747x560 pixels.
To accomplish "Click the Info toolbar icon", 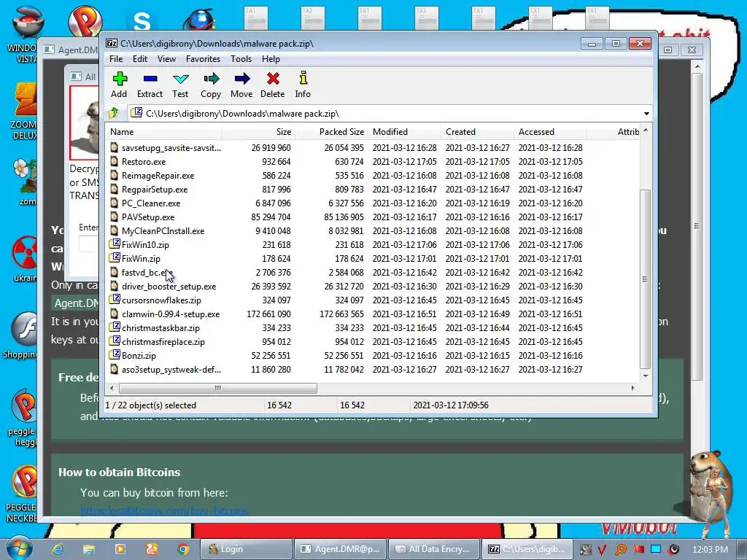I will pyautogui.click(x=303, y=78).
